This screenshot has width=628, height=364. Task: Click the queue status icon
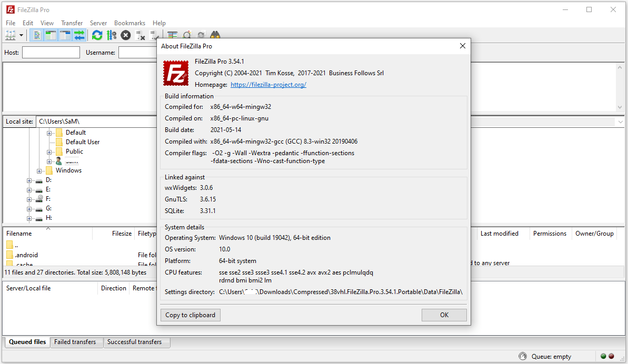(522, 357)
